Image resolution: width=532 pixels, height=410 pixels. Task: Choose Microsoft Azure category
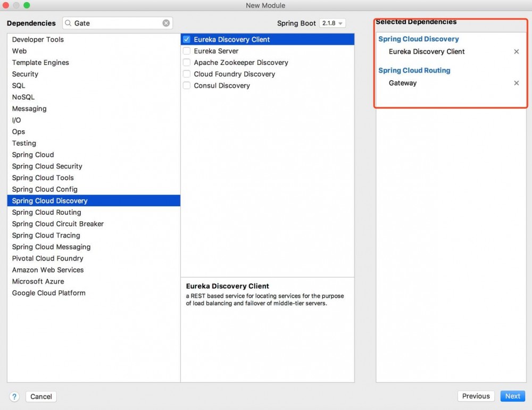(94, 281)
